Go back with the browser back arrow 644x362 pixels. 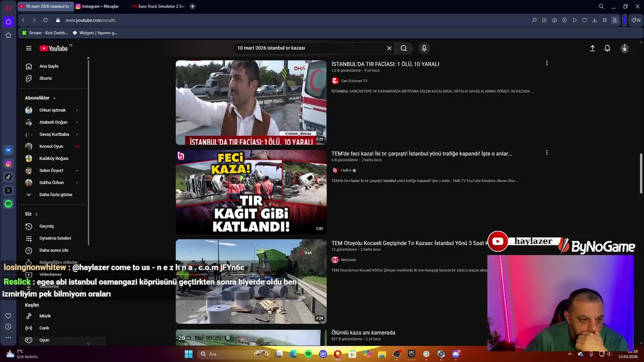[23, 20]
